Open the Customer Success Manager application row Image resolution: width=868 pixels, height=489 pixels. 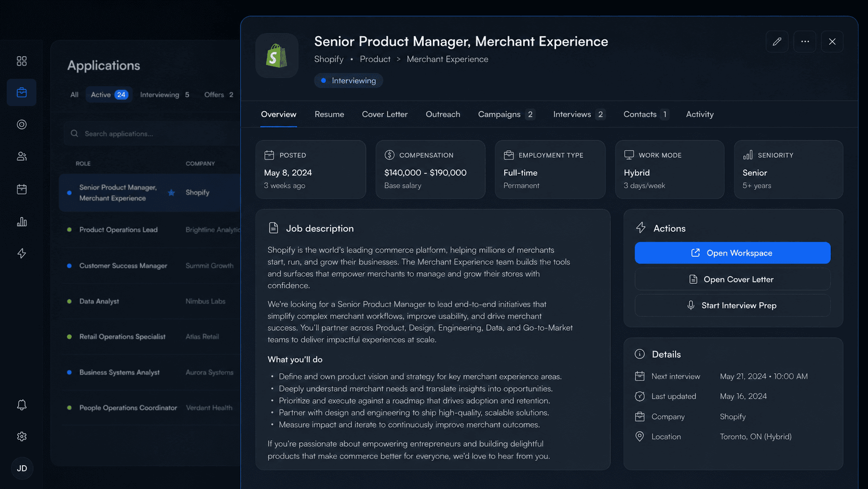[x=150, y=266]
